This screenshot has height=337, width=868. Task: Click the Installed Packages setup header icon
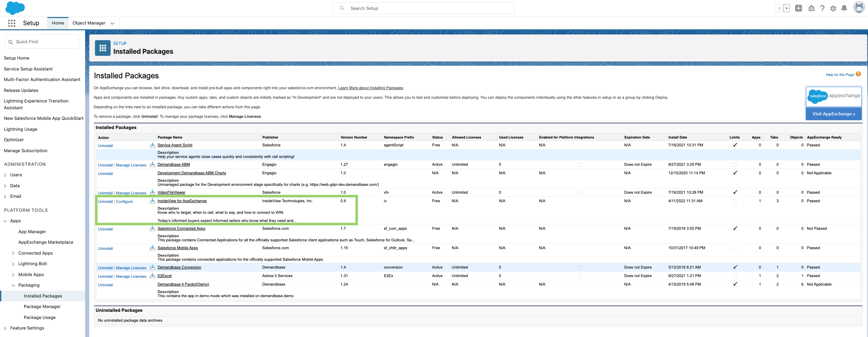click(x=103, y=48)
